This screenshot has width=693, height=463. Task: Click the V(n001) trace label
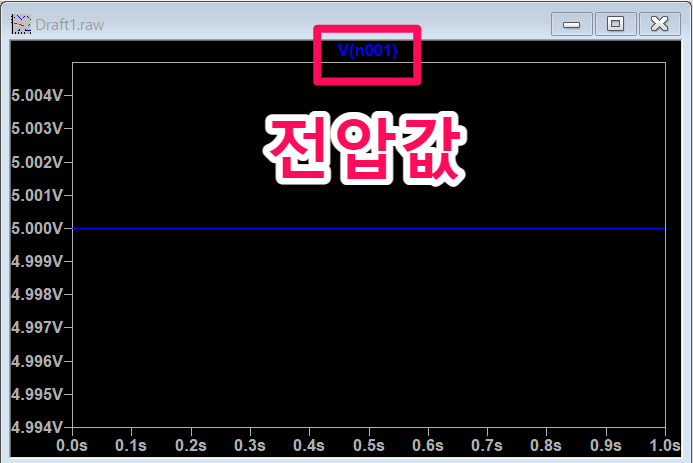coord(367,51)
